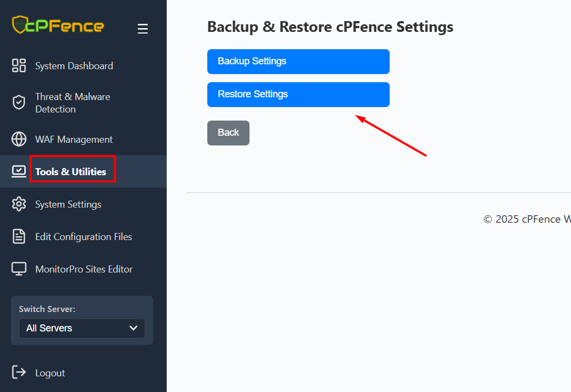
Task: Open the Switch Server dropdown
Action: pyautogui.click(x=82, y=328)
